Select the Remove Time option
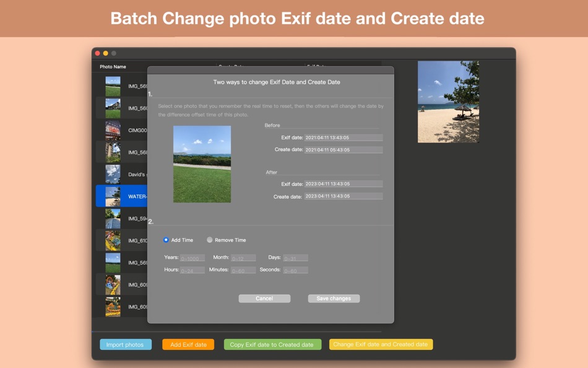Image resolution: width=588 pixels, height=368 pixels. tap(209, 240)
